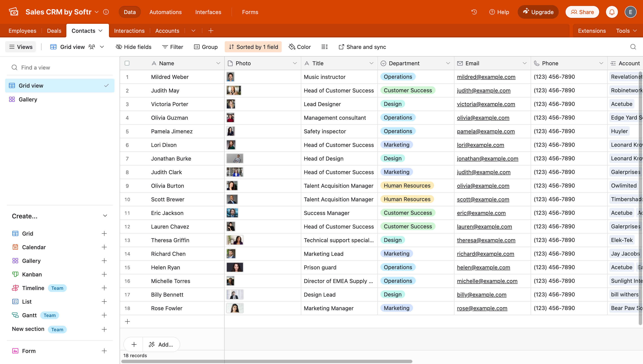Check the select-all checkbox in header
The height and width of the screenshot is (364, 643).
(x=127, y=63)
